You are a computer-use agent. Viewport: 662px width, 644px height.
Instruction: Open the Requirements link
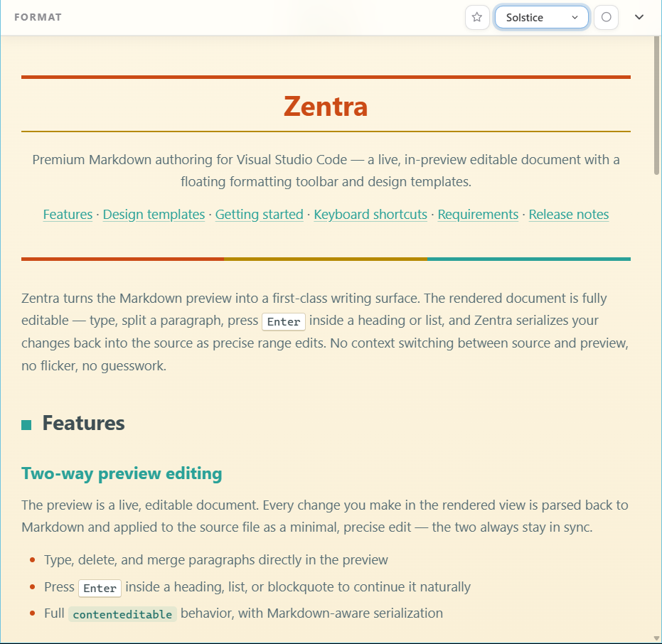(x=478, y=215)
